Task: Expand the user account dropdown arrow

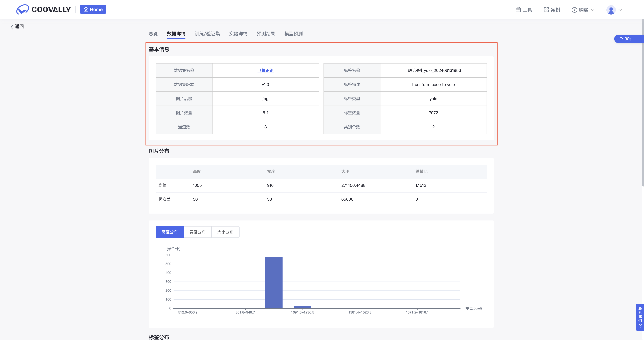Action: [x=620, y=10]
